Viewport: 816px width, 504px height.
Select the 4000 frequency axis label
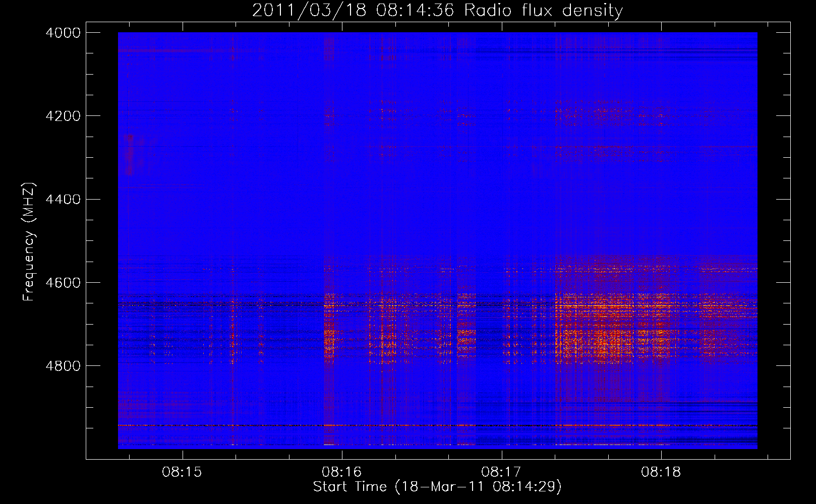pyautogui.click(x=63, y=33)
